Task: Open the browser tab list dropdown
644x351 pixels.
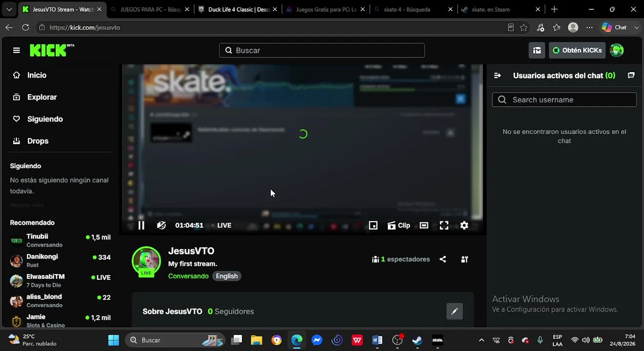Action: click(9, 9)
